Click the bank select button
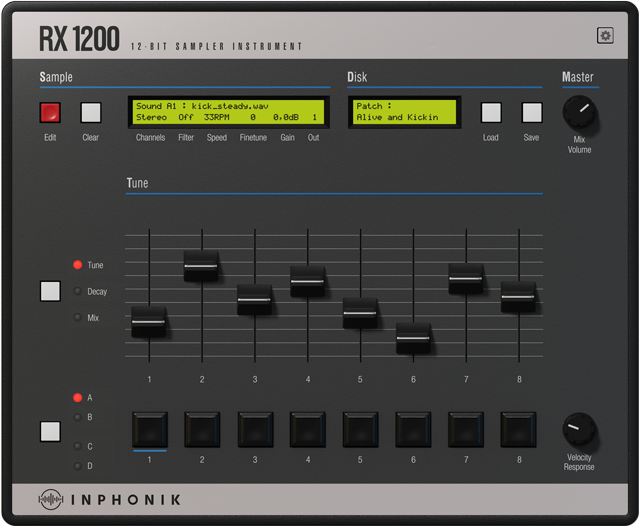This screenshot has width=640, height=526. click(50, 431)
